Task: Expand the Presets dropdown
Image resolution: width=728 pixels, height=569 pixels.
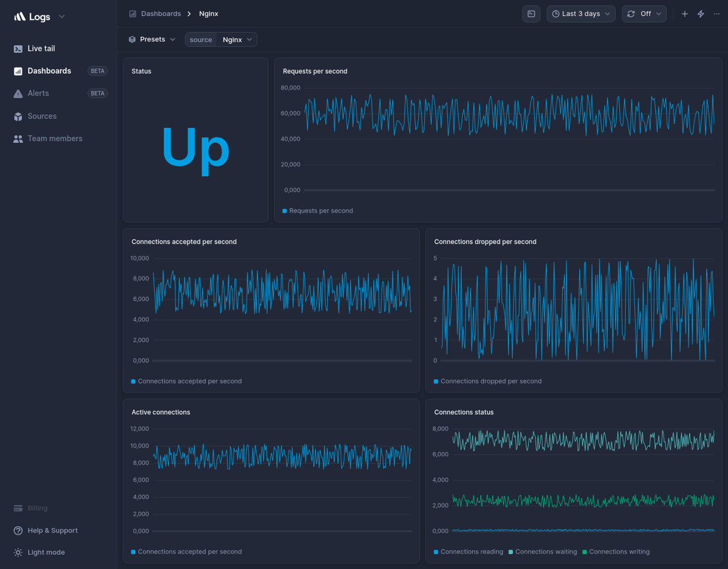Action: (x=152, y=39)
